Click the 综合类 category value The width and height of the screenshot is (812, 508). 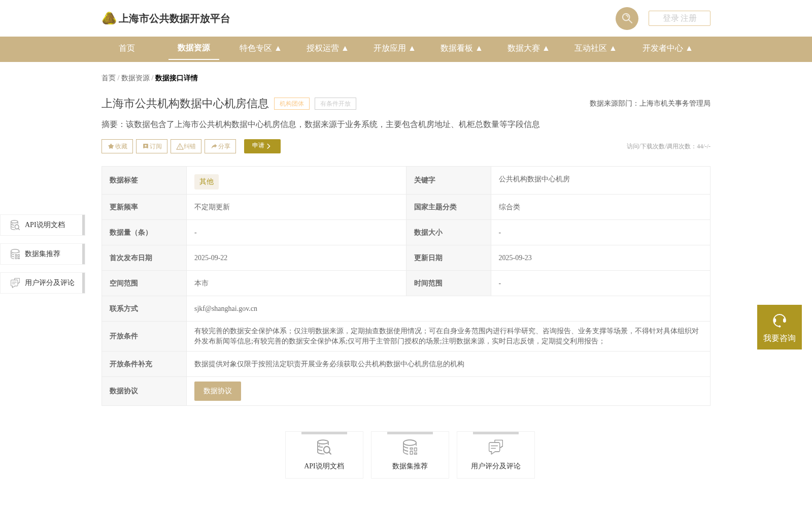[x=510, y=207]
